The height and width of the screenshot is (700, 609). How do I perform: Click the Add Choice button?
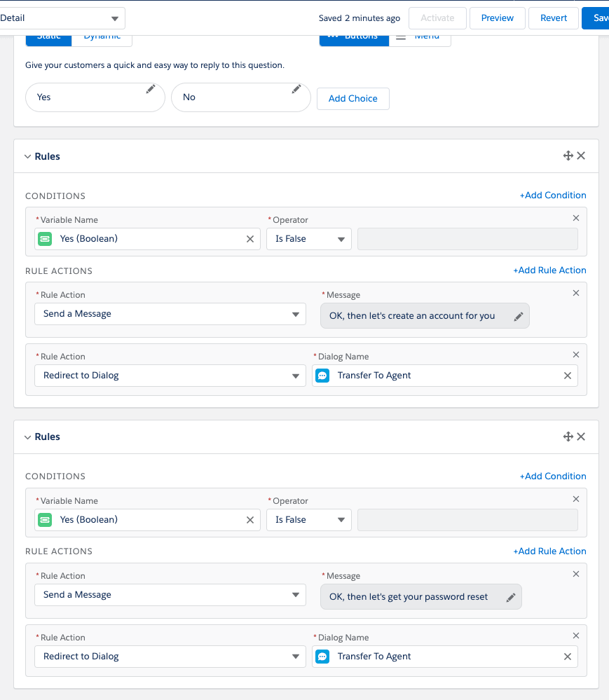click(353, 99)
